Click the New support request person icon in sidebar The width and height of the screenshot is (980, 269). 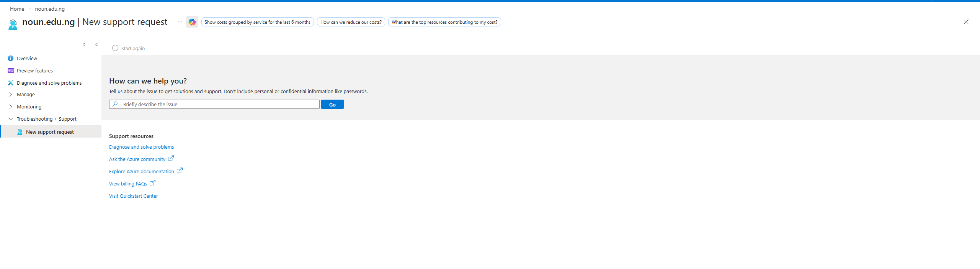coord(20,132)
